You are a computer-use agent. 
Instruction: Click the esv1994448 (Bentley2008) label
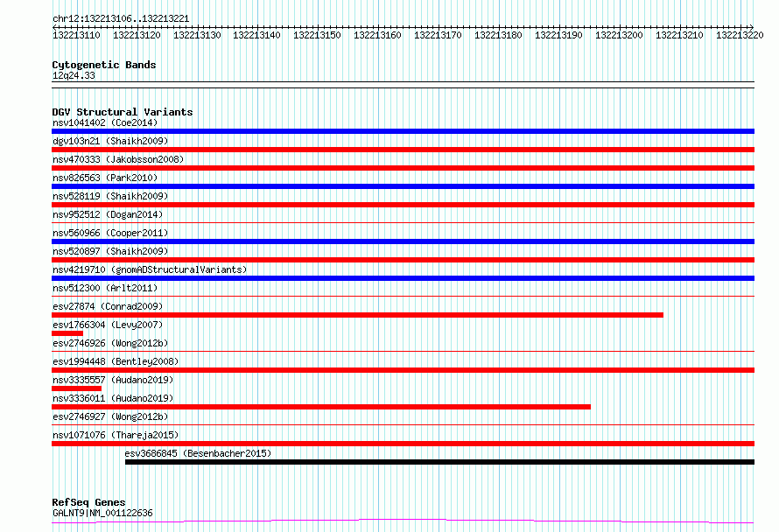(x=116, y=361)
